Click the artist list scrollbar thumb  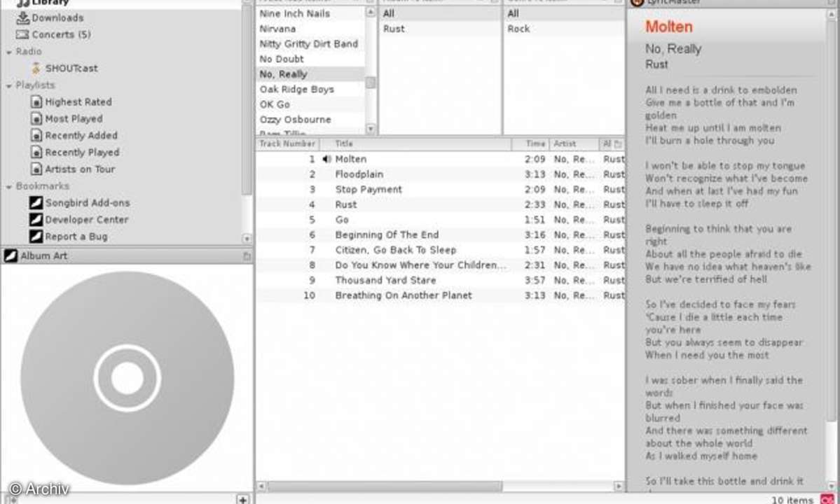tap(371, 83)
